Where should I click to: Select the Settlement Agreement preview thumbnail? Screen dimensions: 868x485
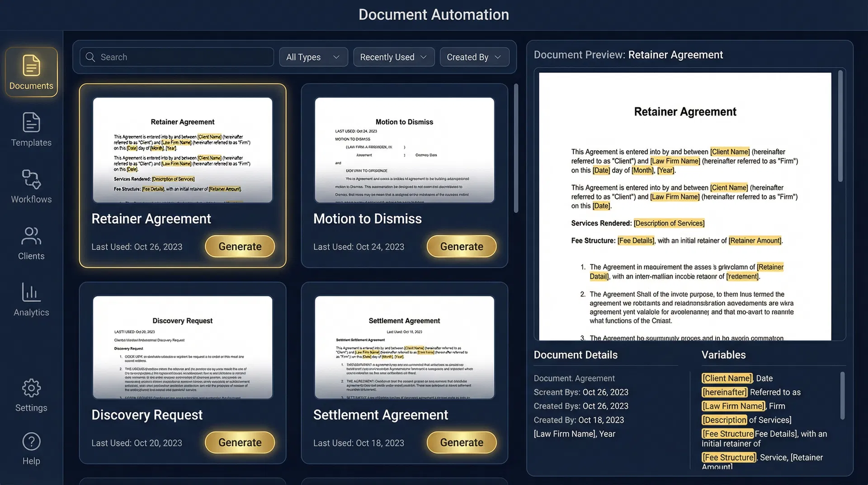click(404, 347)
